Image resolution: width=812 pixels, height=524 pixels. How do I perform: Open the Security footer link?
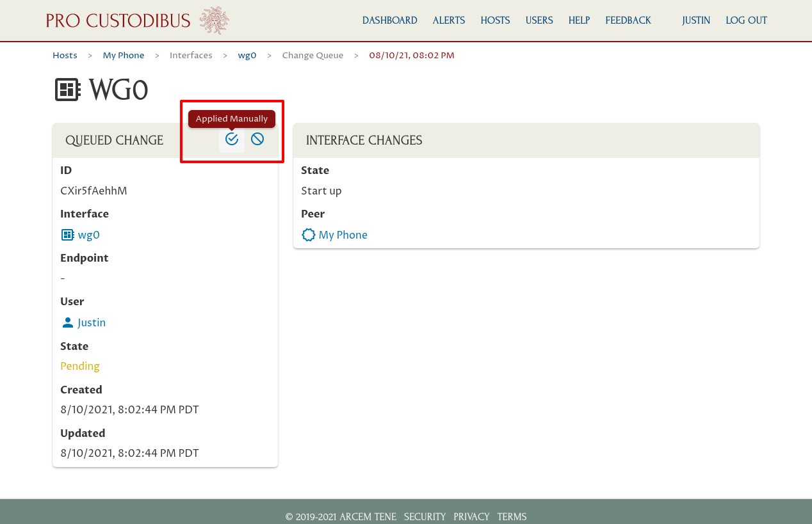coord(425,516)
